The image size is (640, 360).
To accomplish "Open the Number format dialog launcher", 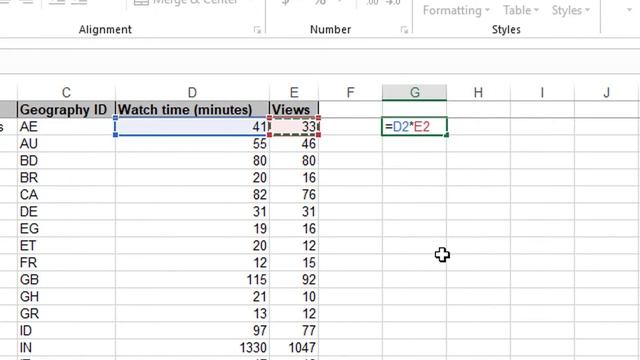I will click(404, 30).
